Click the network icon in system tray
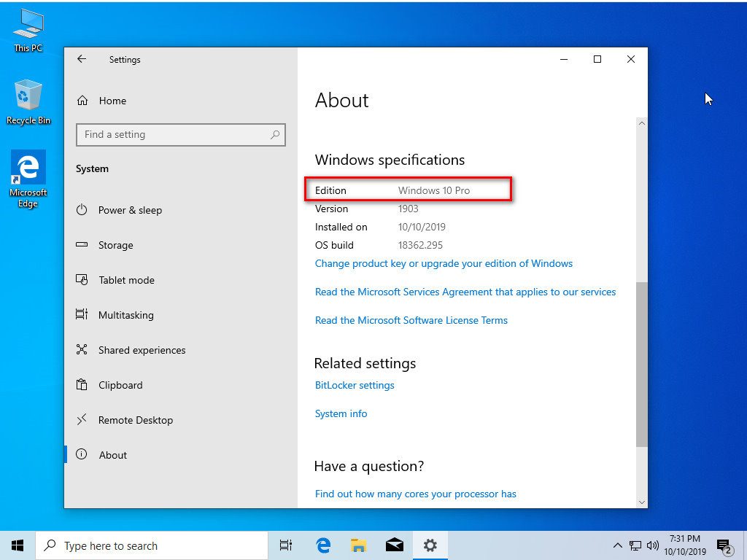 (635, 545)
